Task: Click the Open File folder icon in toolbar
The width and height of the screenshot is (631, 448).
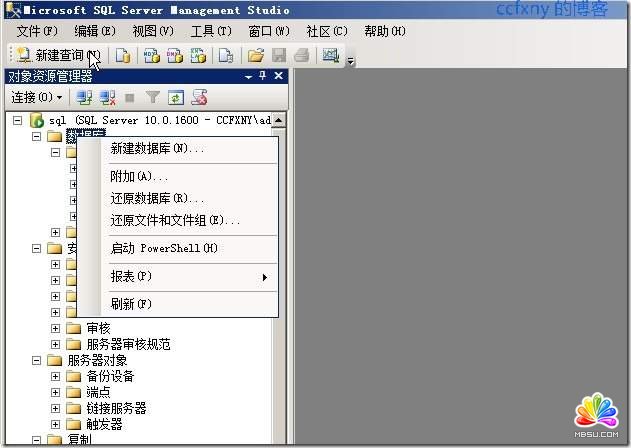Action: tap(255, 55)
